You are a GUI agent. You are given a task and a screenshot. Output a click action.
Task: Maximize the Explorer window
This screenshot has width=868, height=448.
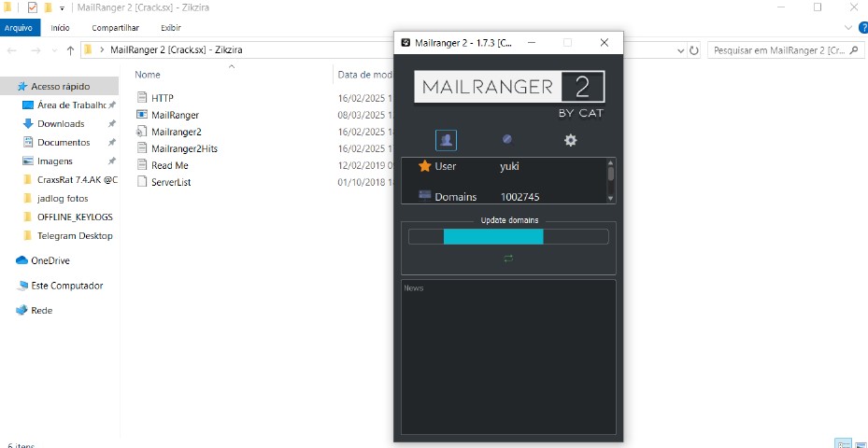[x=818, y=7]
